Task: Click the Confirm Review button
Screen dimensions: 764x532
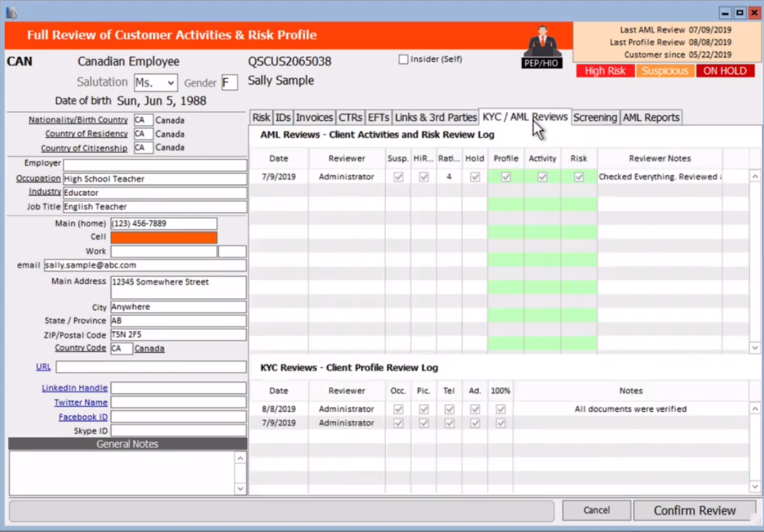Action: pyautogui.click(x=695, y=510)
